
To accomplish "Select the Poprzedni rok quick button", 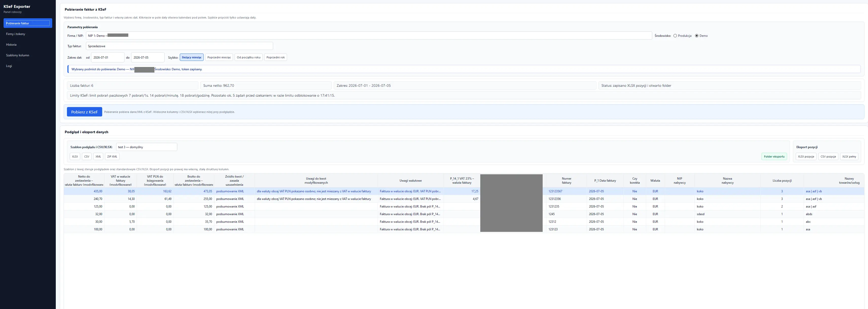I will (276, 57).
